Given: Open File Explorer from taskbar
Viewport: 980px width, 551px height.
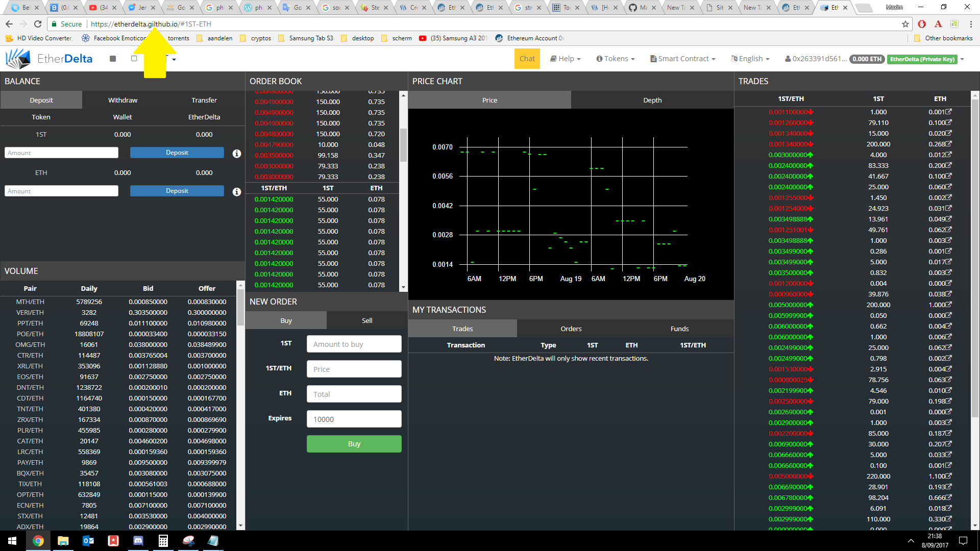Looking at the screenshot, I should coord(63,541).
